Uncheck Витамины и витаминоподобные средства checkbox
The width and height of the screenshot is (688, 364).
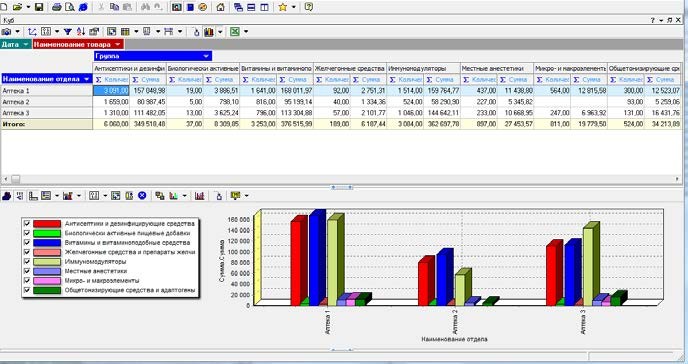pyautogui.click(x=27, y=243)
